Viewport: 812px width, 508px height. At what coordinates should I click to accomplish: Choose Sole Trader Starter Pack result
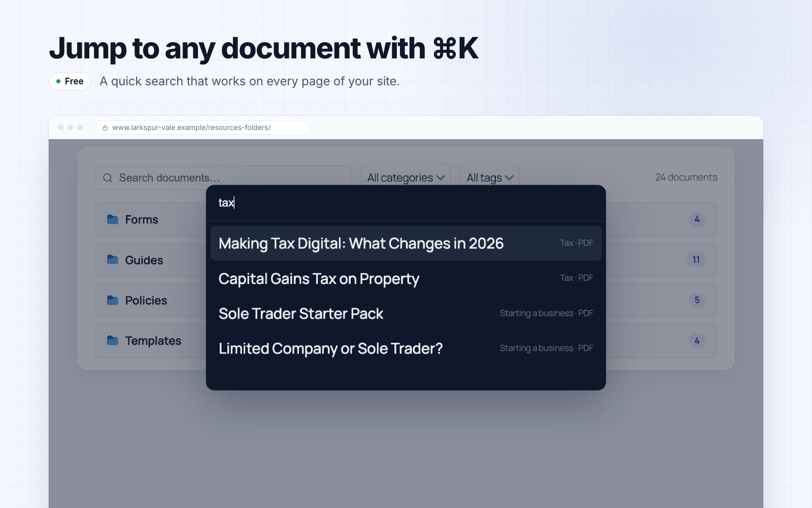[x=406, y=313]
